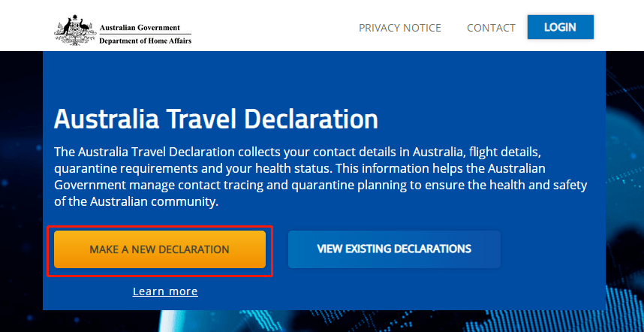Click the dotted network lines at upper right
The width and height of the screenshot is (644, 332).
624,82
